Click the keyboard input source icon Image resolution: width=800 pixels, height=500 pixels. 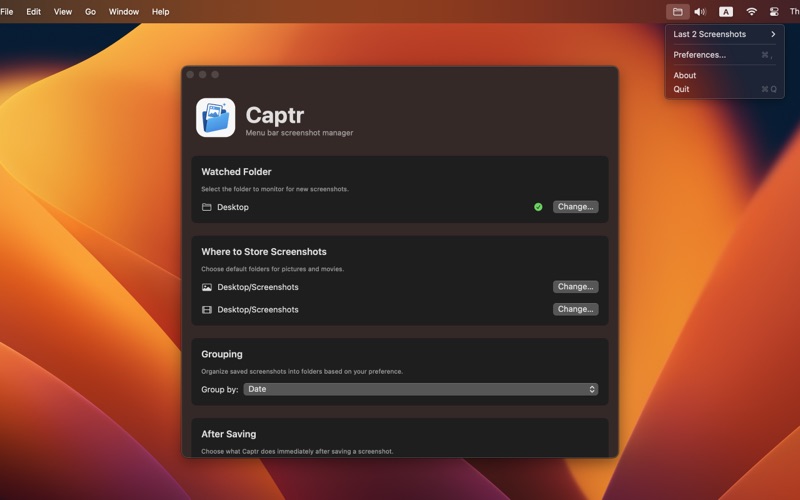(726, 12)
